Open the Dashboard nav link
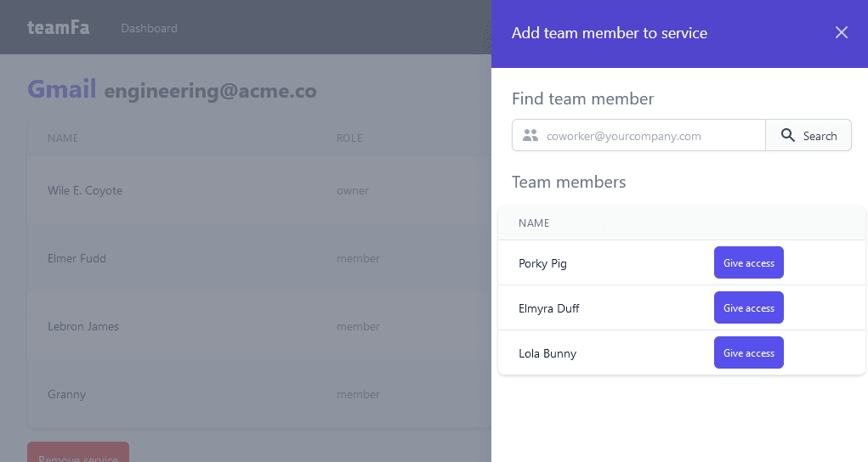 [149, 28]
